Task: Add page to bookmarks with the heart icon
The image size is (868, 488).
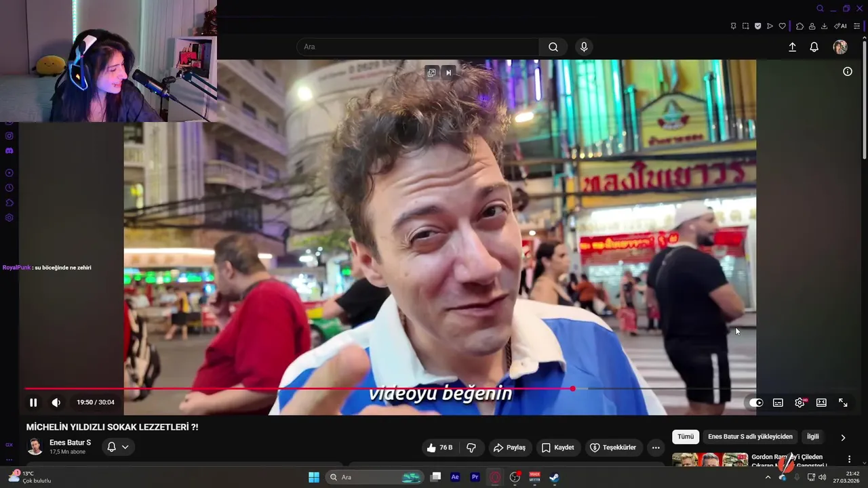Action: click(782, 26)
